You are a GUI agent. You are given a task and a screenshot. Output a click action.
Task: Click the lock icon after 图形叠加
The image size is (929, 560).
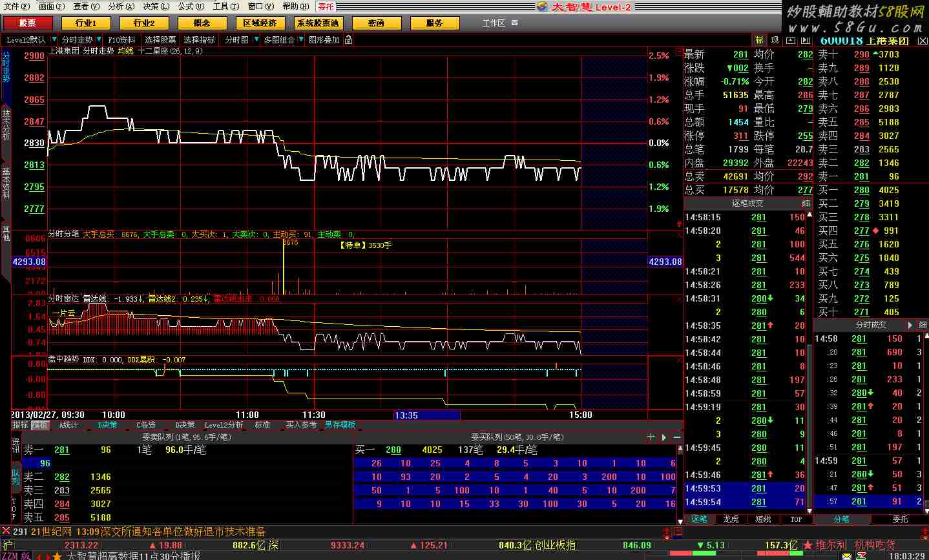(x=349, y=40)
